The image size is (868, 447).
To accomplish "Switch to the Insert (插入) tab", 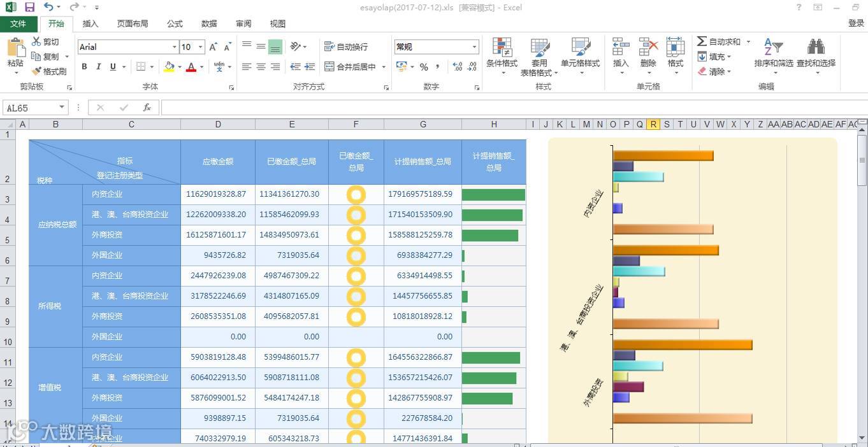I will (x=90, y=24).
